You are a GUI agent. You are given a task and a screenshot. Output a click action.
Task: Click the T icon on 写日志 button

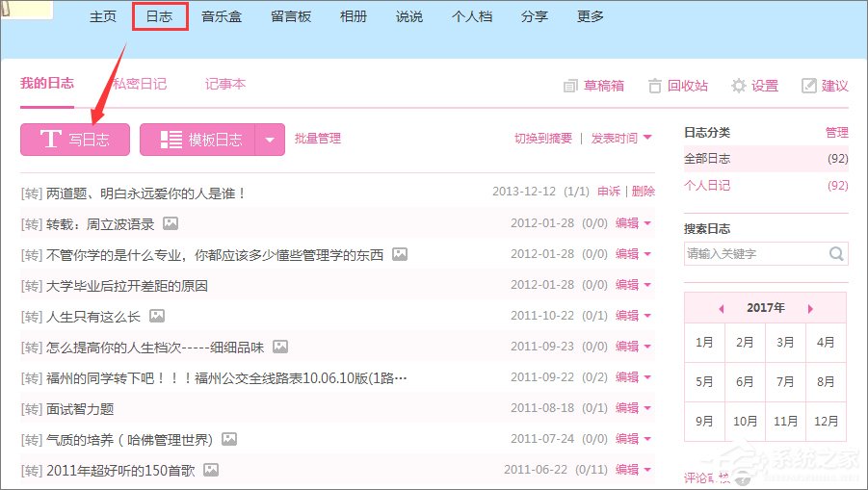click(x=50, y=139)
